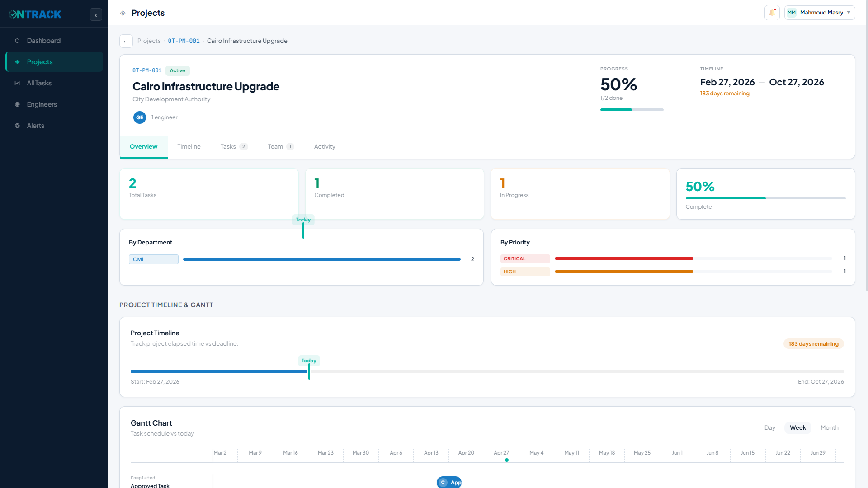Click the Approved Task row label

150,485
